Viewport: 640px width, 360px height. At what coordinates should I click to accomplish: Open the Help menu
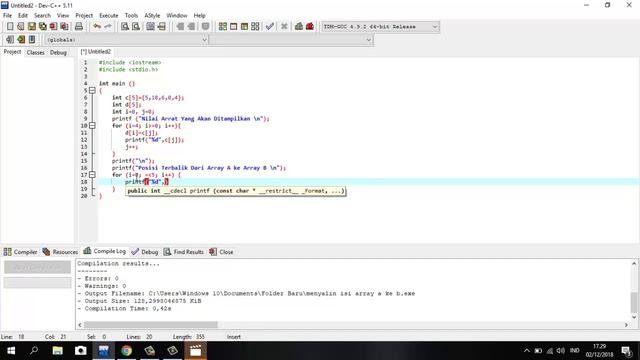pos(200,16)
